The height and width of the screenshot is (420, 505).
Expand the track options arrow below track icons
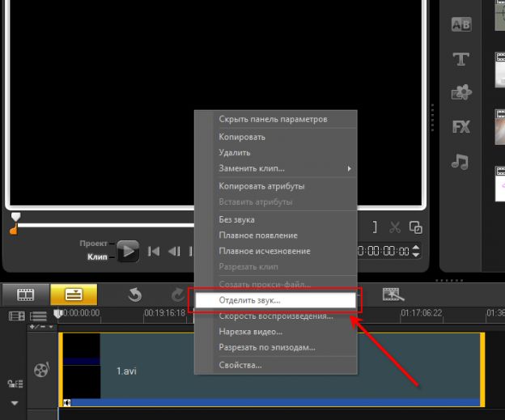[14, 402]
